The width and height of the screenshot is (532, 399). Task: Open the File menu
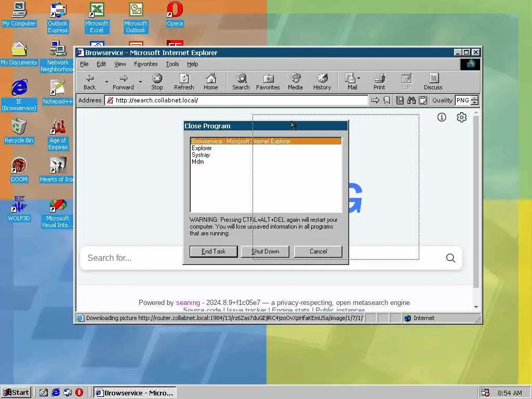pos(84,64)
